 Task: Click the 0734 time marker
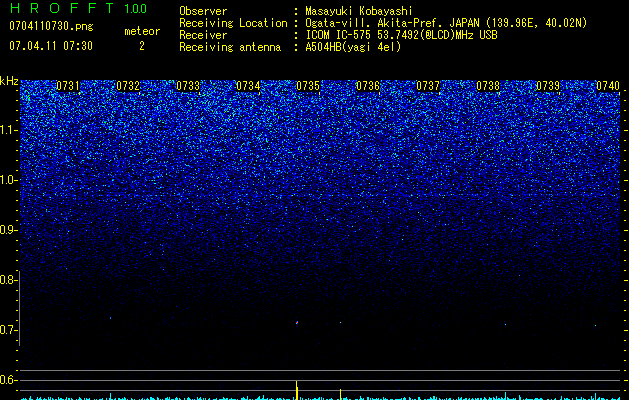[x=248, y=86]
